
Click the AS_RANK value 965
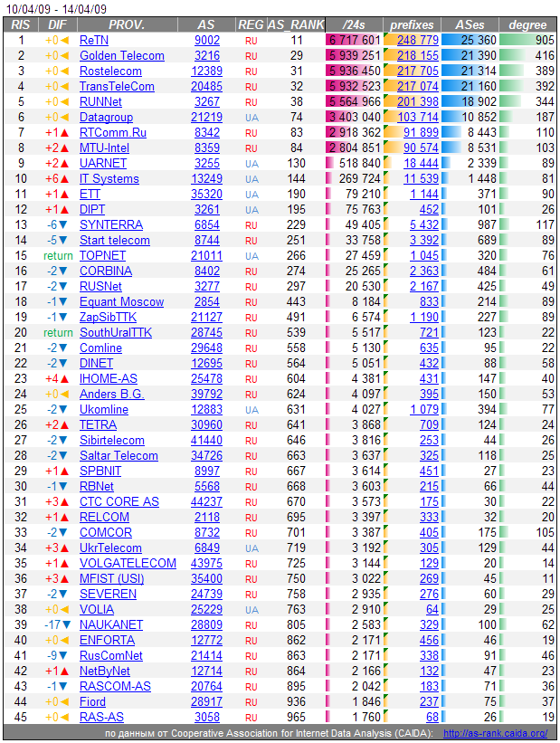tap(296, 718)
